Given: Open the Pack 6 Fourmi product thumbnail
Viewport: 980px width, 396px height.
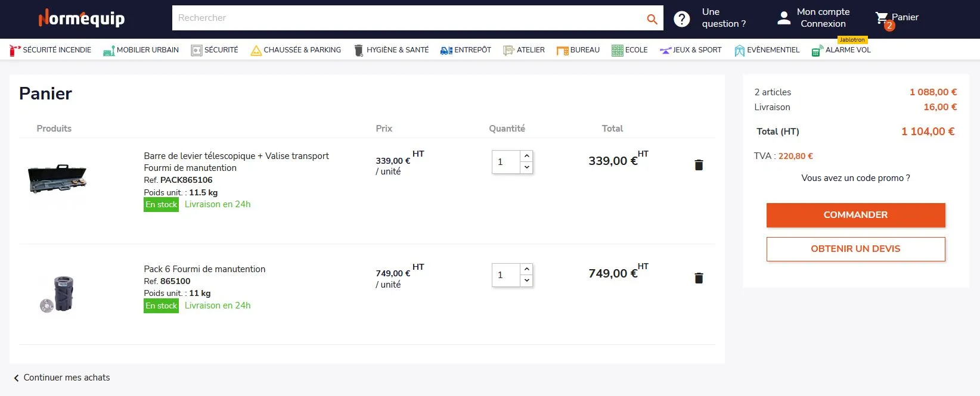Looking at the screenshot, I should pos(57,294).
